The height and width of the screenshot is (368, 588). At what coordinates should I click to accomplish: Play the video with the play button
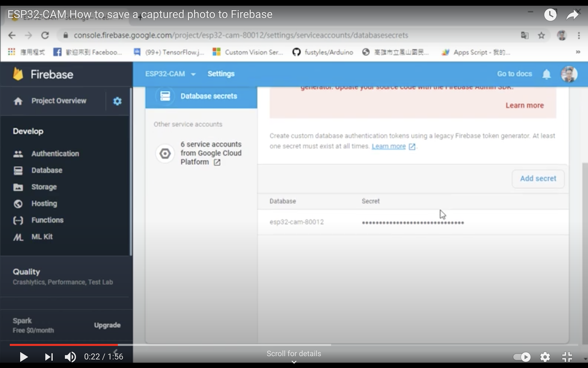pos(23,357)
